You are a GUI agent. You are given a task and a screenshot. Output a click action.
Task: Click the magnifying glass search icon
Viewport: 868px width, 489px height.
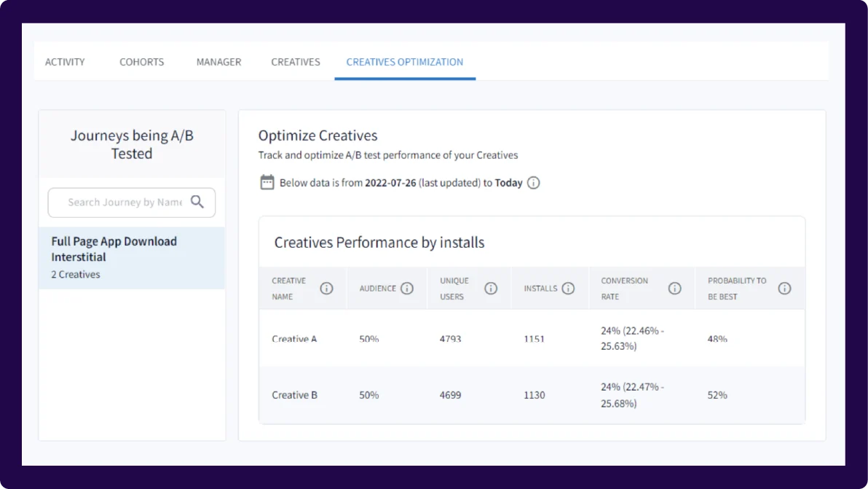[x=197, y=202]
